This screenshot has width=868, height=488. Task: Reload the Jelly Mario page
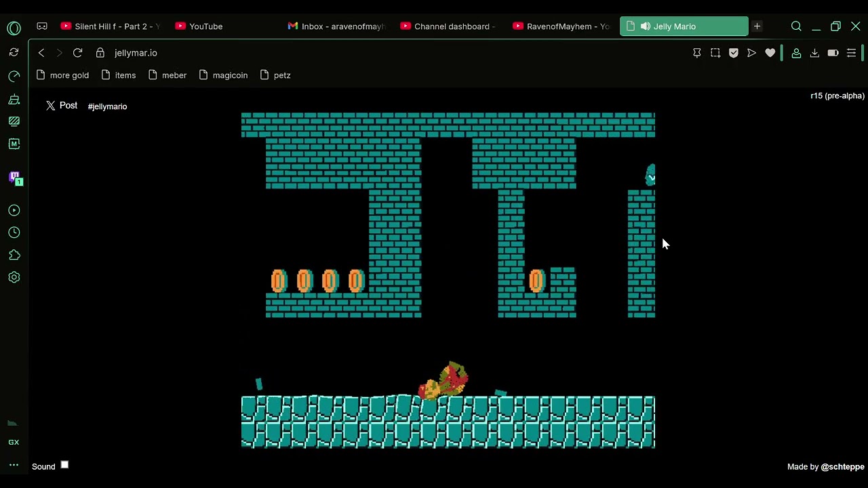(x=77, y=53)
